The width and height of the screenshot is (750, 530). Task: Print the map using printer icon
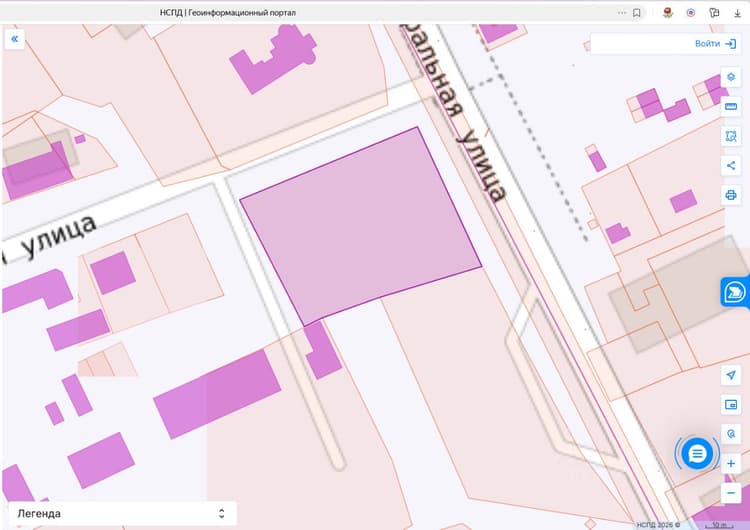coord(730,195)
